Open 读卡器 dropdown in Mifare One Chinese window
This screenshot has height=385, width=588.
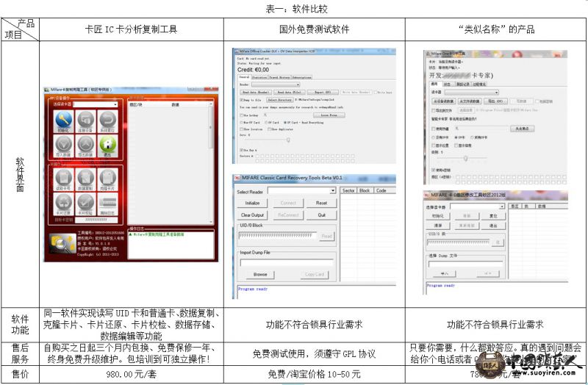[471, 93]
